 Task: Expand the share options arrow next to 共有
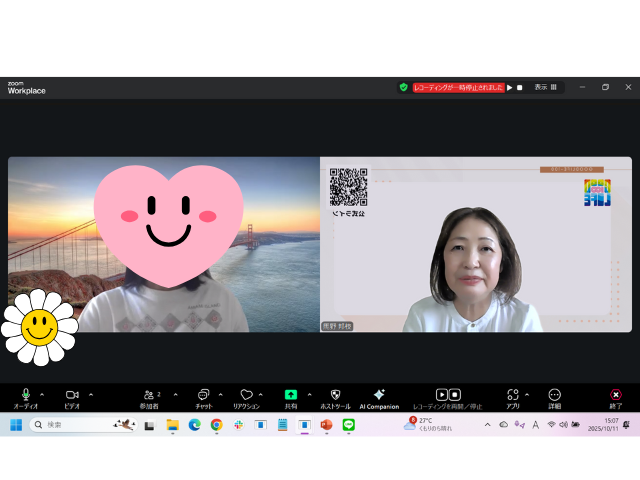coord(309,394)
